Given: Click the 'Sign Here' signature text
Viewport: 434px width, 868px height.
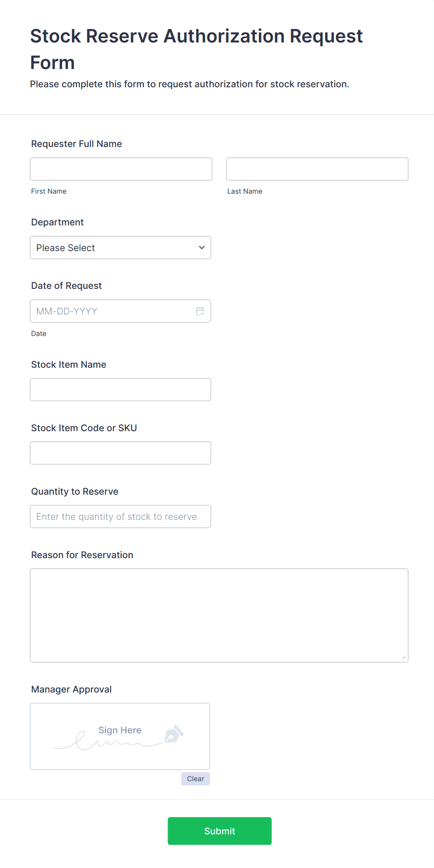Looking at the screenshot, I should tap(120, 730).
